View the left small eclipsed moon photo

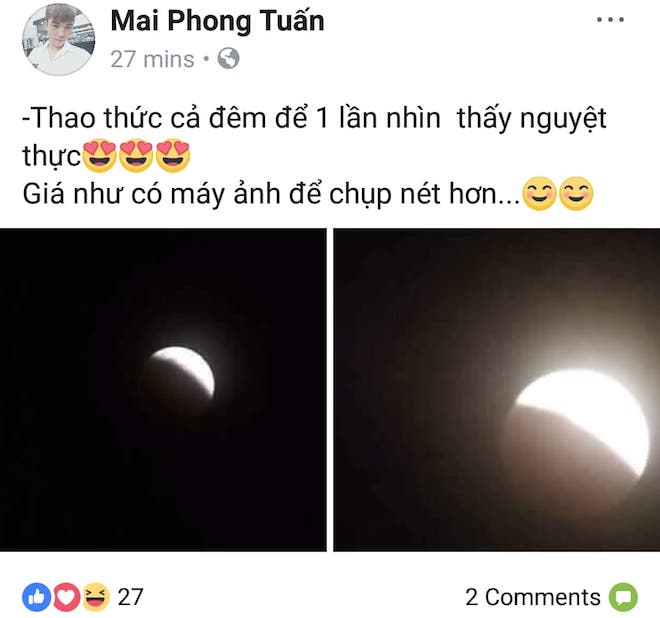click(x=163, y=390)
